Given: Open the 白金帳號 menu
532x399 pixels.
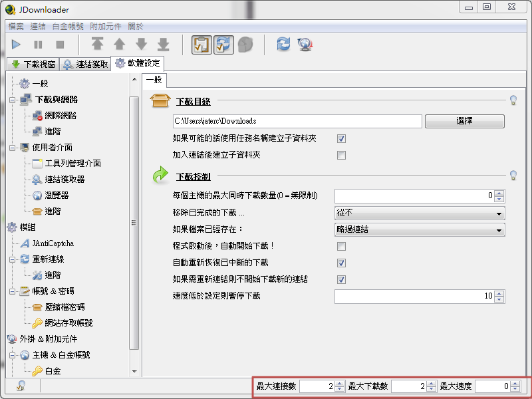Looking at the screenshot, I should tap(68, 27).
